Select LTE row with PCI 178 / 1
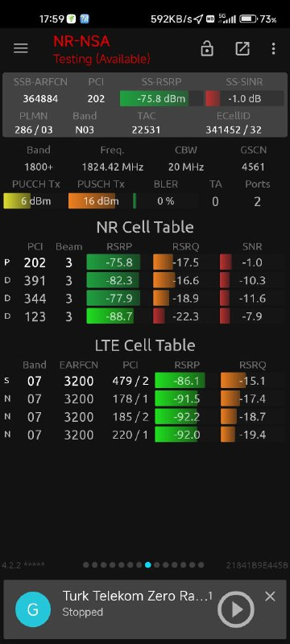The image size is (290, 644). coord(143,398)
